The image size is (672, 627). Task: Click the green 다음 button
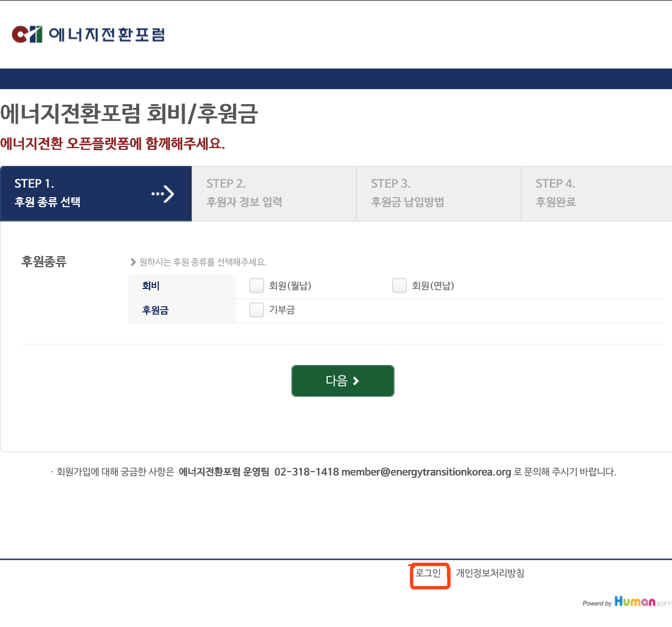pos(343,381)
